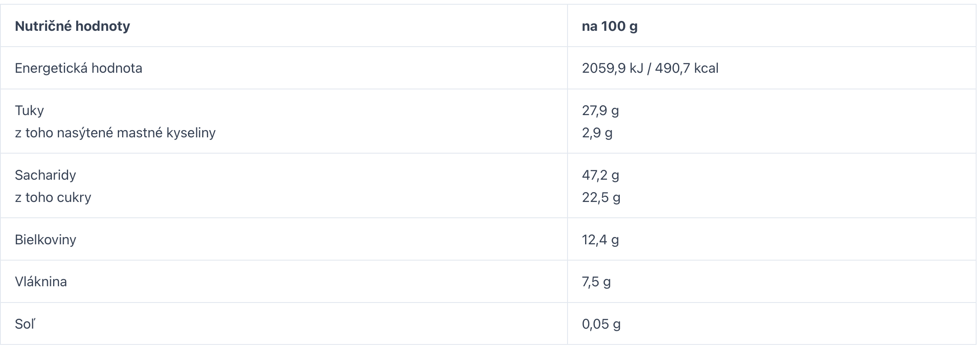The image size is (980, 350).
Task: Select the carbohydrate value 47,2 g
Action: click(601, 175)
